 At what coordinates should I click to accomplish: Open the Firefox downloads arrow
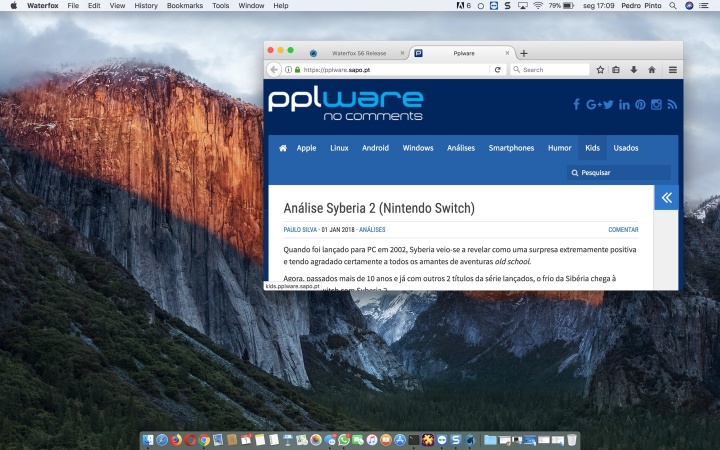(x=633, y=70)
